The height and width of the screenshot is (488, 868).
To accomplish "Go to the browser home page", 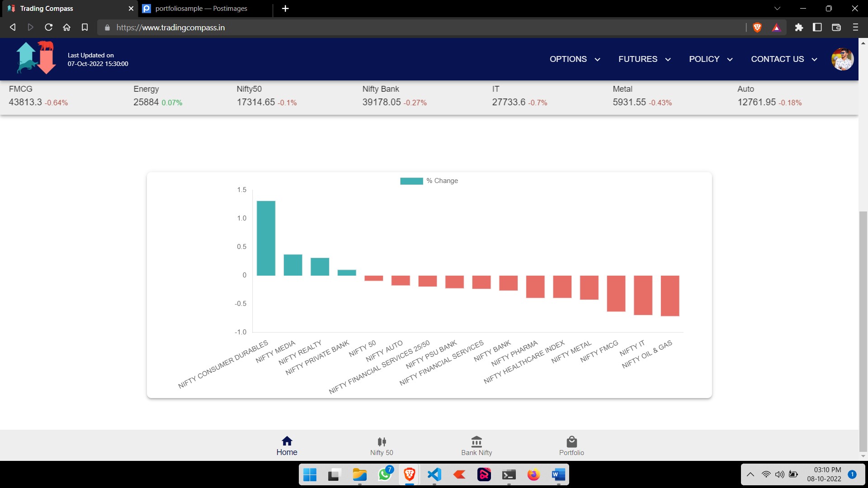I will coord(66,27).
